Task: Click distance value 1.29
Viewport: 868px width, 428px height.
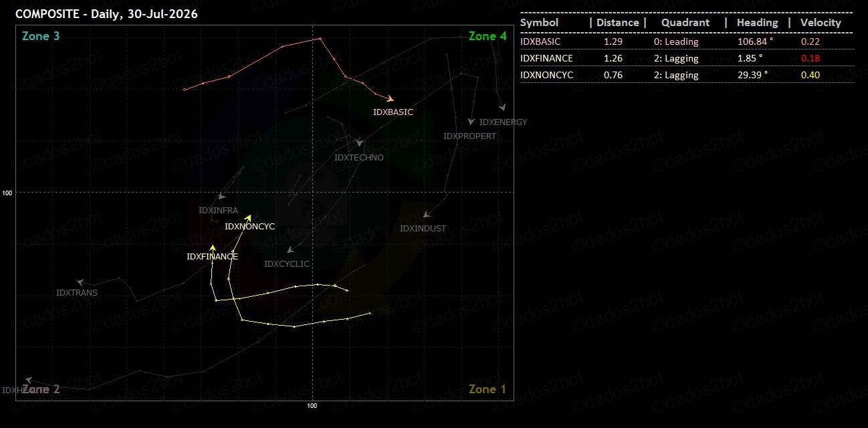Action: click(x=613, y=41)
